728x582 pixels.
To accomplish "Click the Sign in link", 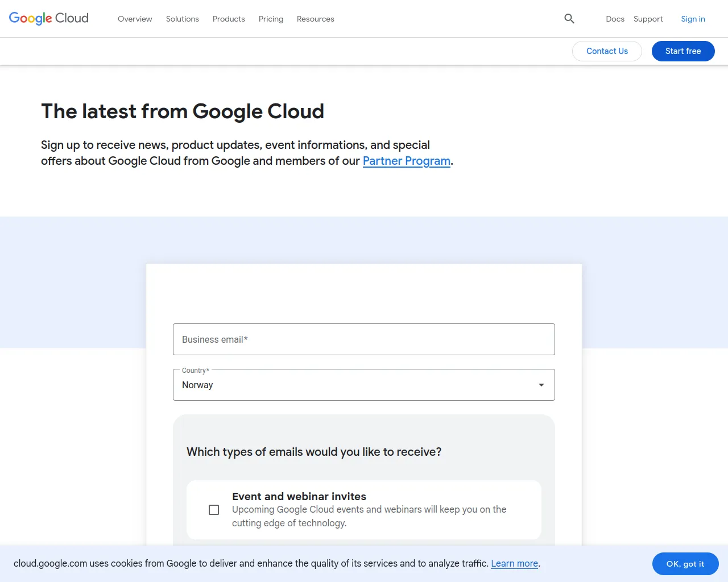I will click(x=693, y=19).
